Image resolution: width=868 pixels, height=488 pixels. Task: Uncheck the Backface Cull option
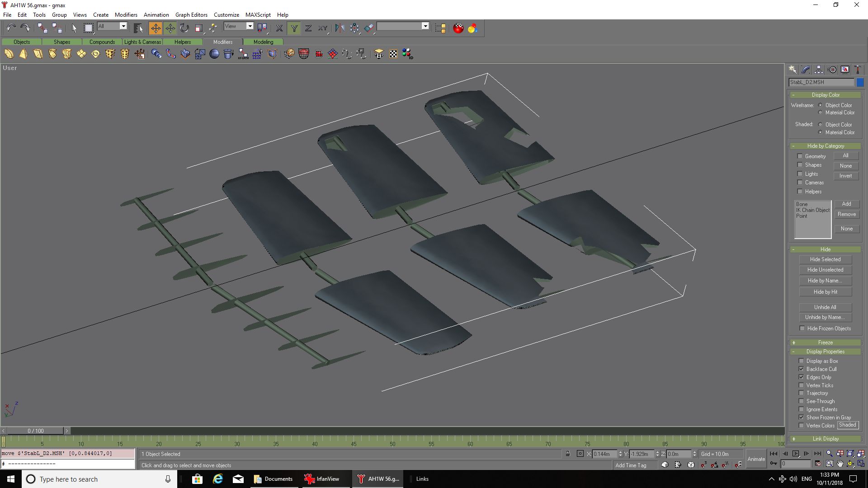click(802, 369)
